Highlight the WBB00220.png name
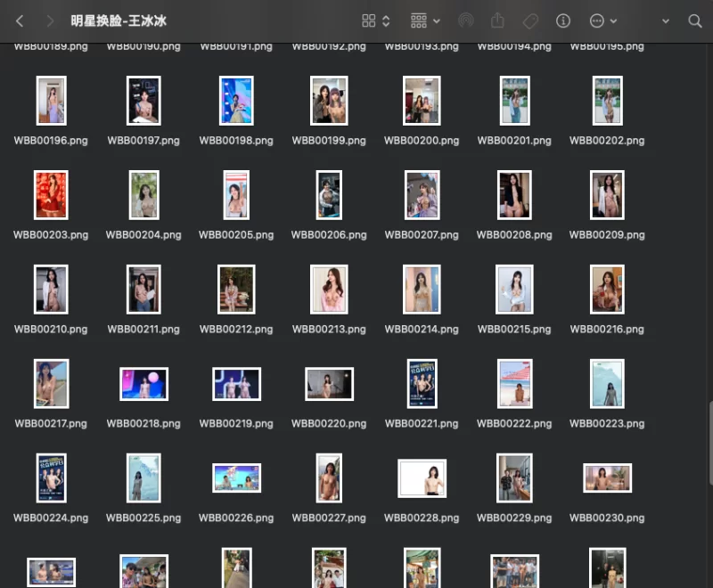Image resolution: width=713 pixels, height=588 pixels. 329,423
